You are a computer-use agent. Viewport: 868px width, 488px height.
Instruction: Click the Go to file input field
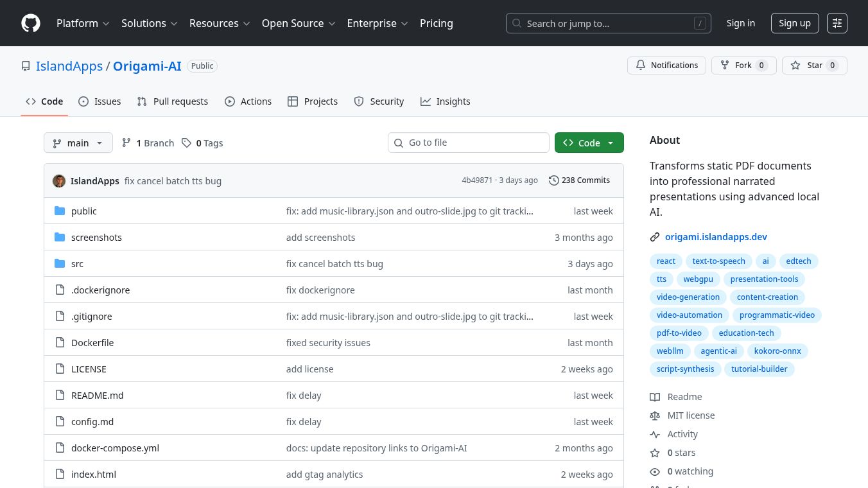(x=469, y=143)
